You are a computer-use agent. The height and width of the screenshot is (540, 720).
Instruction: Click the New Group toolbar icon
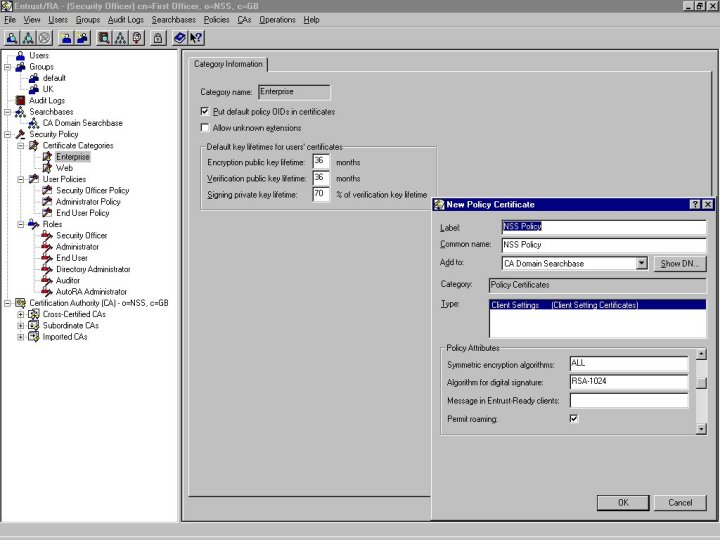[83, 38]
